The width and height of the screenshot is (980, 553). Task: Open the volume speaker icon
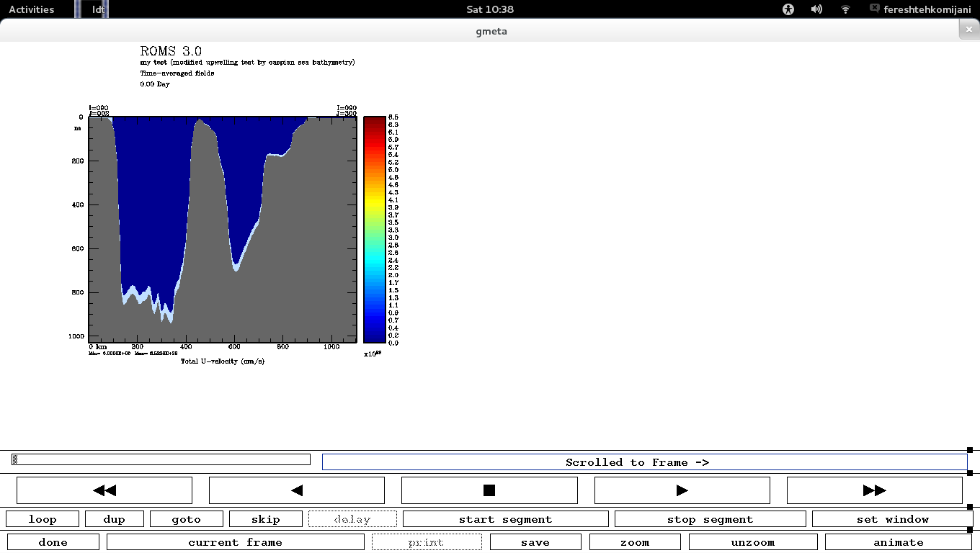(x=816, y=9)
